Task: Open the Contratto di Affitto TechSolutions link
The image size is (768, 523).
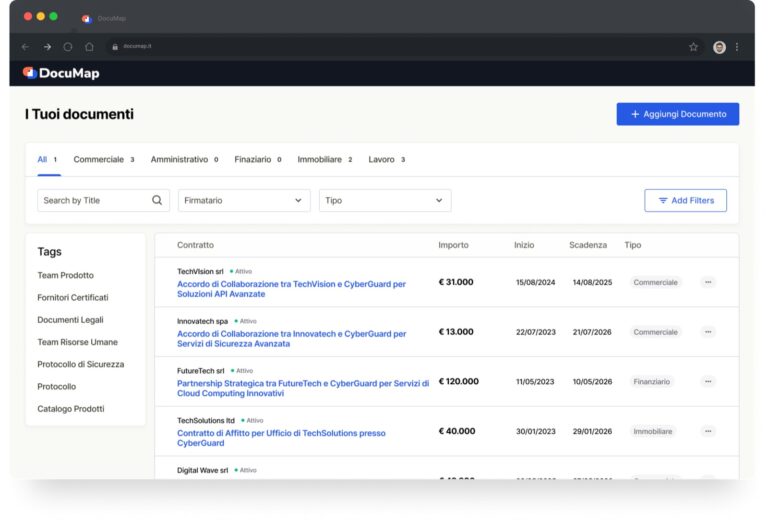Action: 281,438
